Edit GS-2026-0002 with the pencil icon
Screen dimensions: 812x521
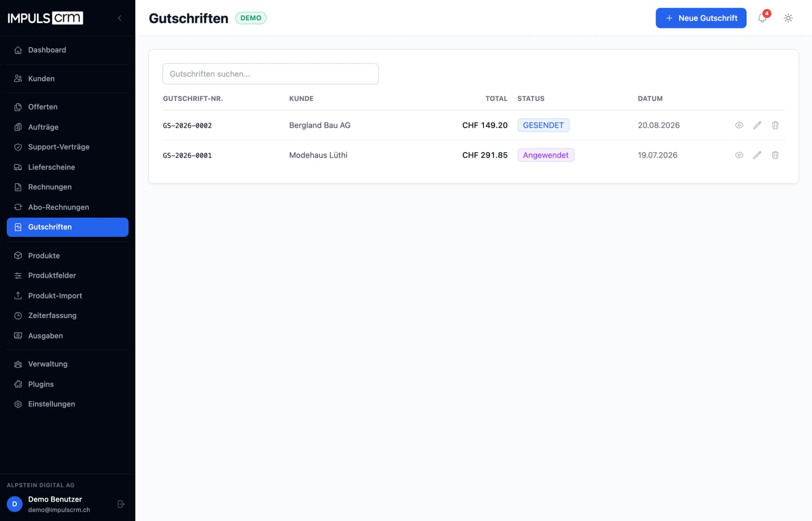click(x=757, y=125)
